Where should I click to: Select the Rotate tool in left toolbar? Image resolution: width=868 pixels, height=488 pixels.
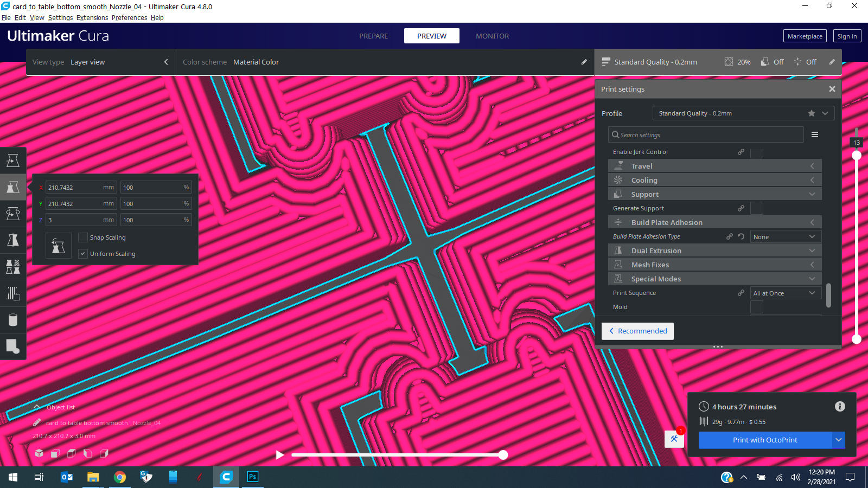coord(13,214)
